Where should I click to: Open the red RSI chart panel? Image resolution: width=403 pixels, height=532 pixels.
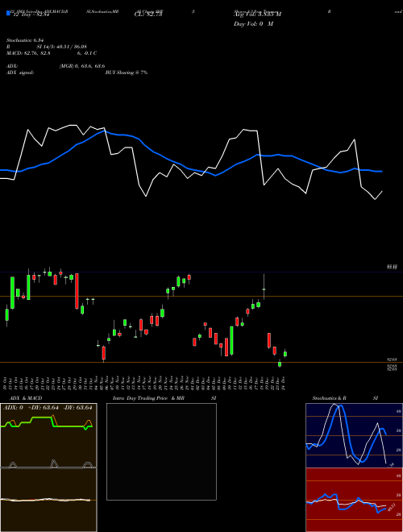tap(354, 500)
